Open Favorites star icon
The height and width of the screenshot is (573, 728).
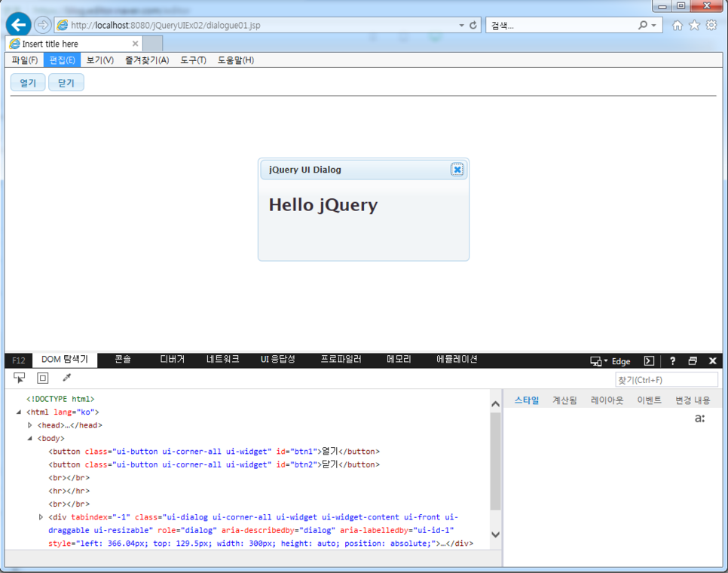(694, 25)
